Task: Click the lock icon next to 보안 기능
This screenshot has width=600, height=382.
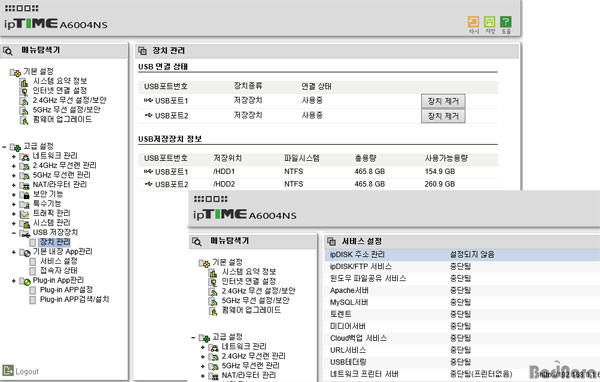Action: pyautogui.click(x=25, y=194)
